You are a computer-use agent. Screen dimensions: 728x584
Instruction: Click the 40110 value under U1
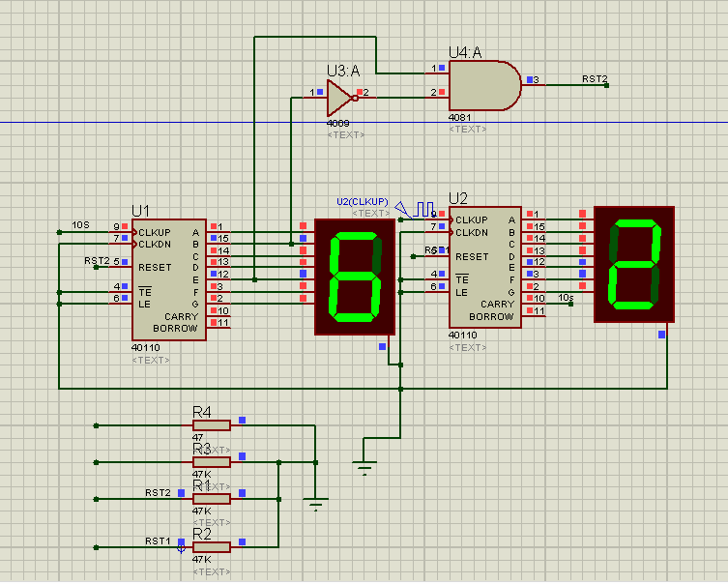tap(146, 348)
